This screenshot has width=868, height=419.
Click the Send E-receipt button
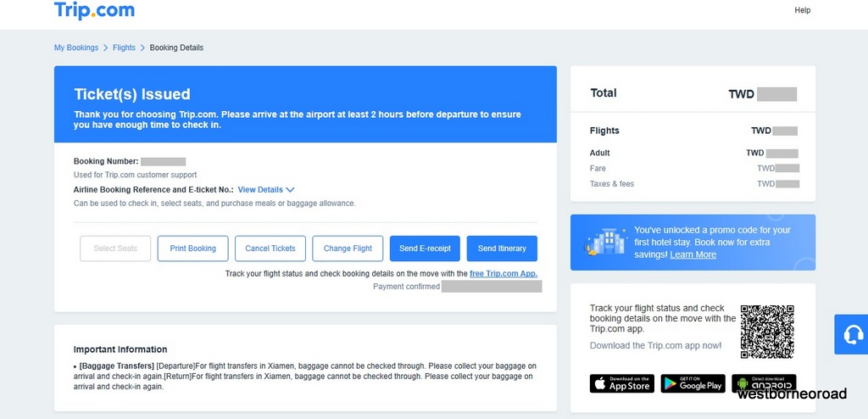pos(425,249)
